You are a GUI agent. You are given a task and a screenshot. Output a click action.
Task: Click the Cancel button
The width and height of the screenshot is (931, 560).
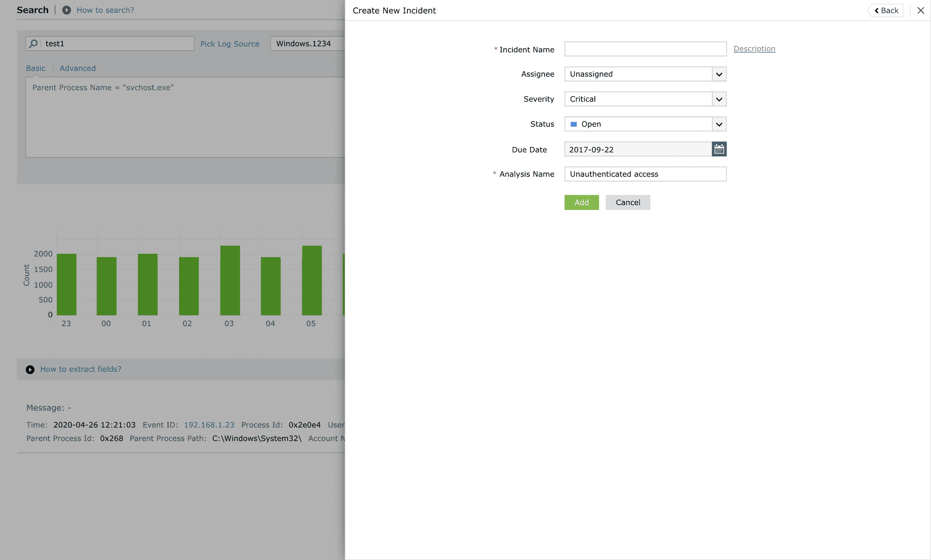coord(628,202)
